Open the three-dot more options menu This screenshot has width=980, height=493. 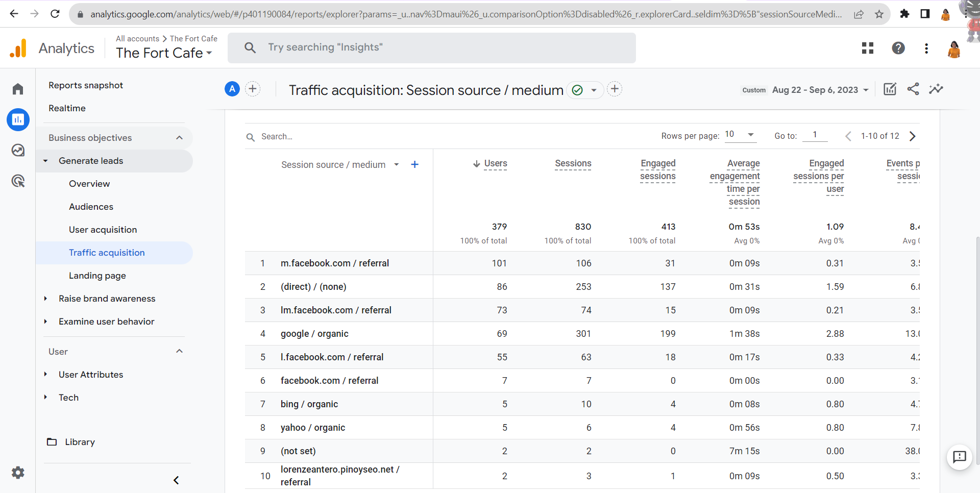coord(926,48)
